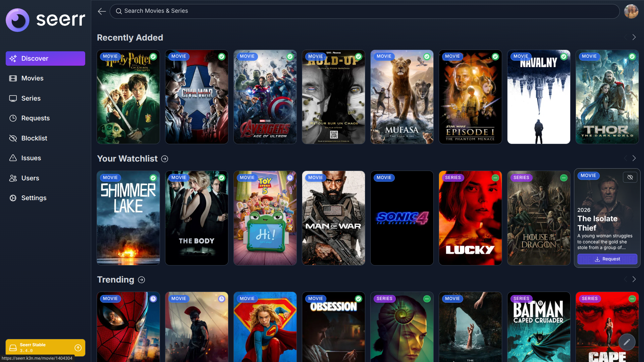Screen dimensions: 644x362
Task: Click the Seerr logo
Action: tap(45, 20)
